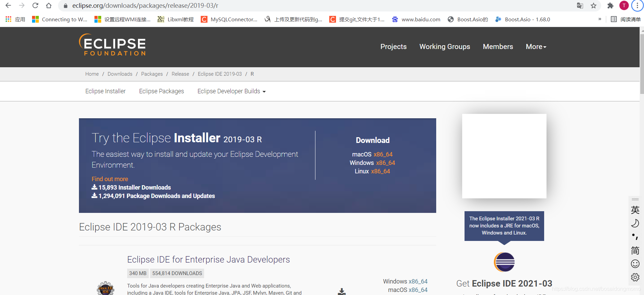The height and width of the screenshot is (295, 644).
Task: Toggle the IME moon half-width mode
Action: [x=635, y=223]
